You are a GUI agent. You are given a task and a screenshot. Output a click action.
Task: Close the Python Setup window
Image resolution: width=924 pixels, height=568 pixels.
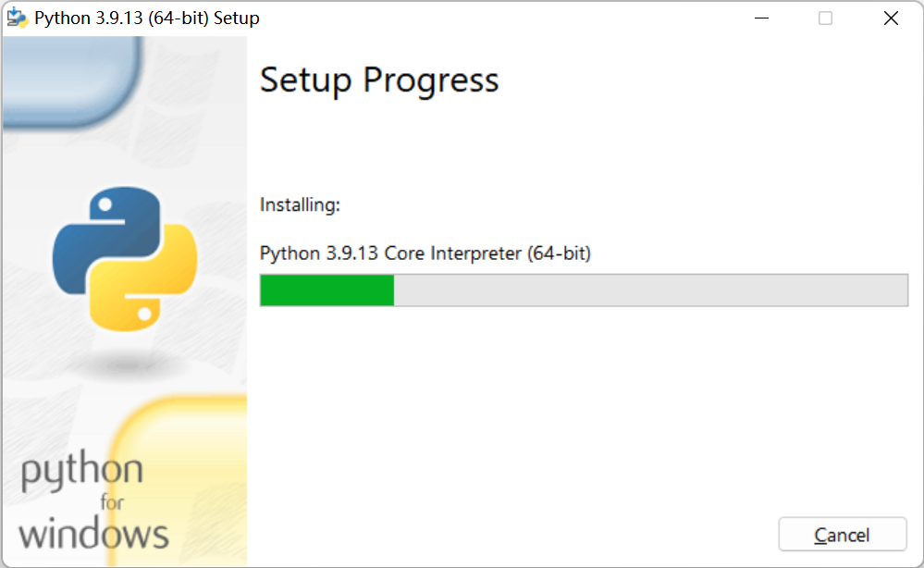pyautogui.click(x=891, y=19)
